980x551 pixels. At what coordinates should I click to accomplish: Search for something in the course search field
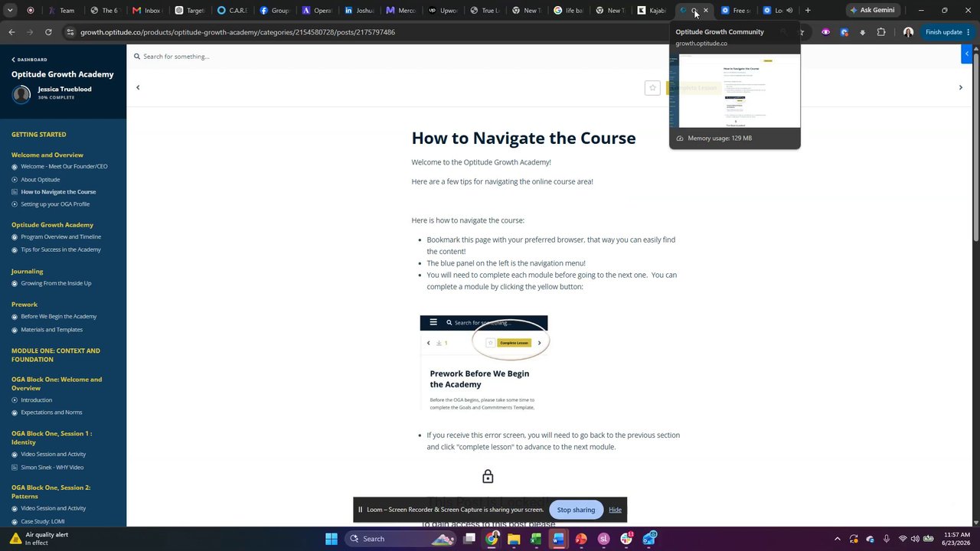(x=176, y=57)
